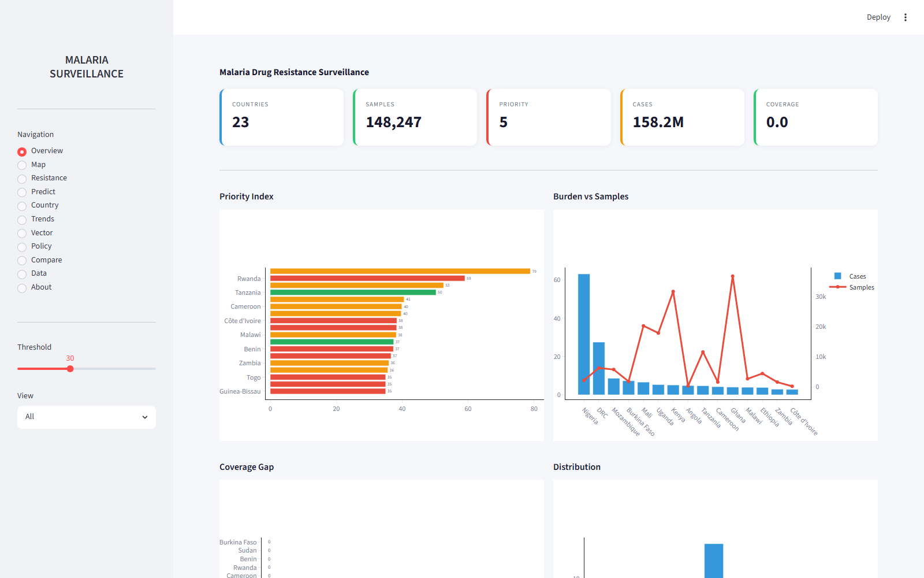Click the Burkina Faso label in Coverage Gap
This screenshot has width=924, height=578.
238,542
